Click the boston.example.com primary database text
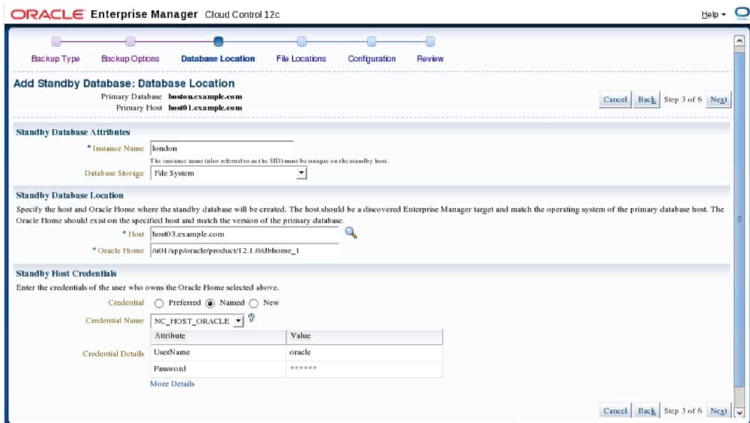The image size is (750, 423). [x=205, y=97]
